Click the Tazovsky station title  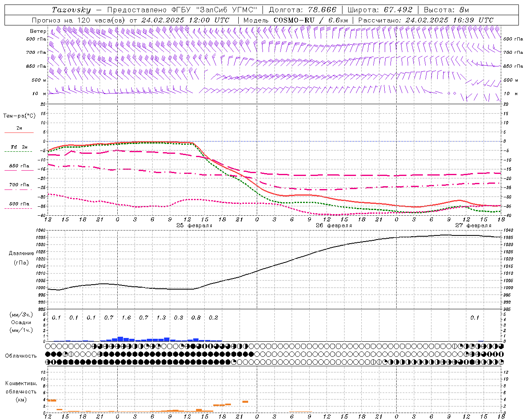(x=71, y=10)
